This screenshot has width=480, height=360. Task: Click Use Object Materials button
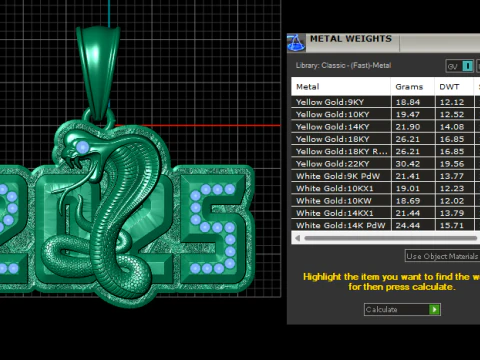point(442,256)
